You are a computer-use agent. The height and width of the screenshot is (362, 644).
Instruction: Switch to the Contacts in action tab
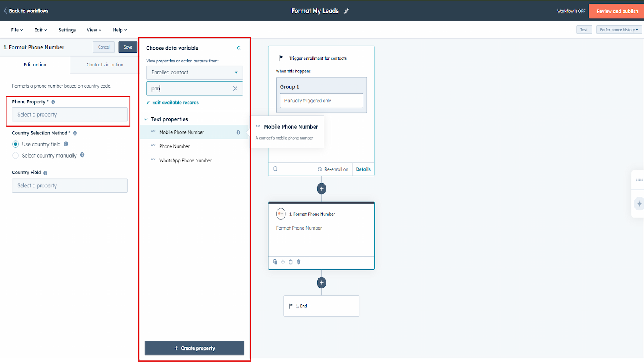[x=105, y=65]
